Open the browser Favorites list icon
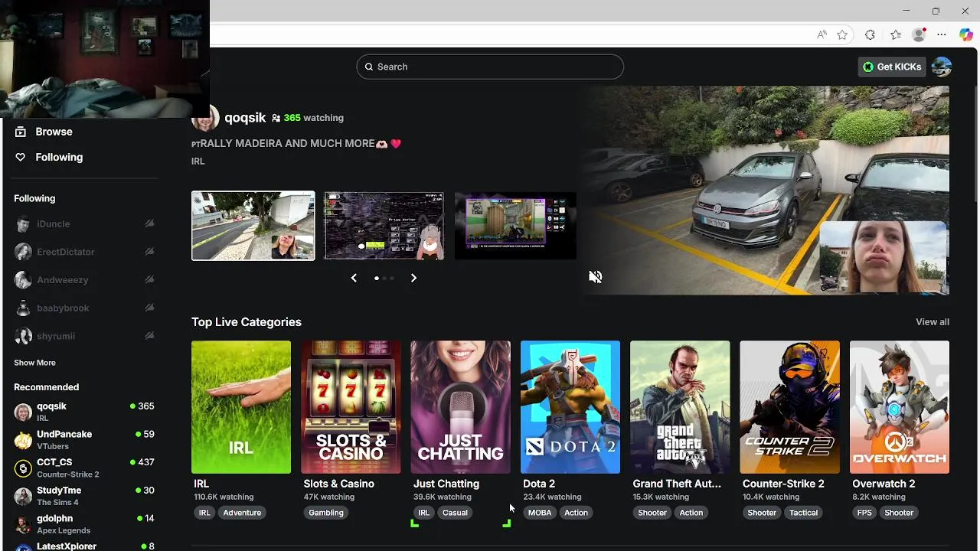980x551 pixels. [x=896, y=34]
